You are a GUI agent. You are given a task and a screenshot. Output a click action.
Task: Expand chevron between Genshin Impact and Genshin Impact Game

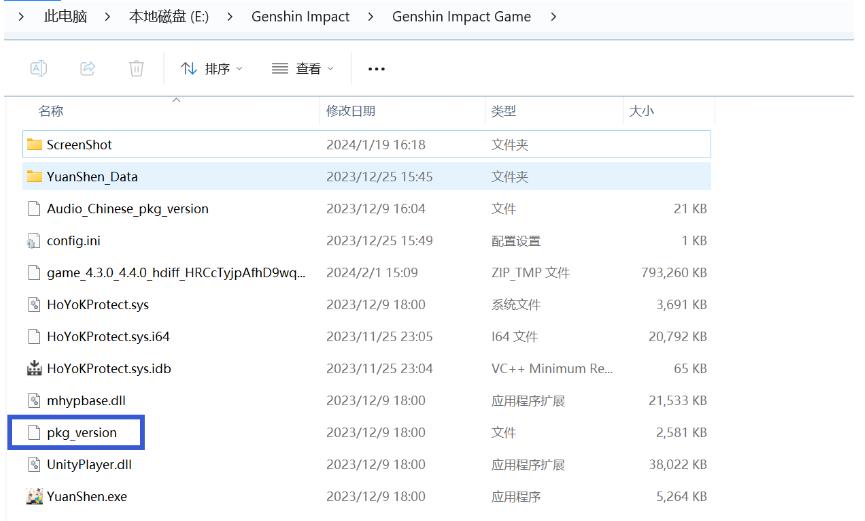371,17
